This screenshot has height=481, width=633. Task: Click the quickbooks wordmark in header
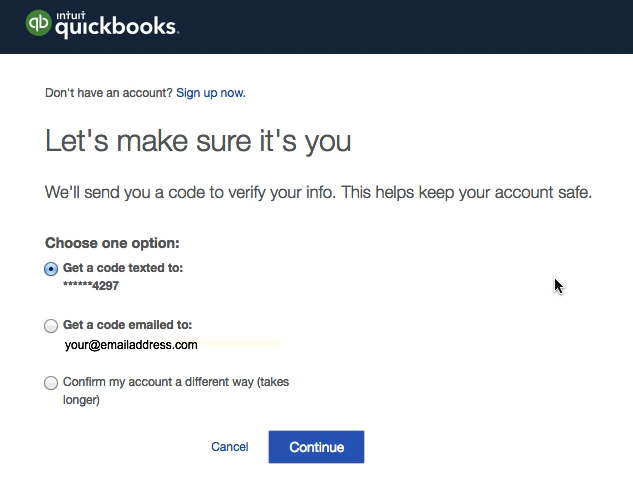point(117,28)
